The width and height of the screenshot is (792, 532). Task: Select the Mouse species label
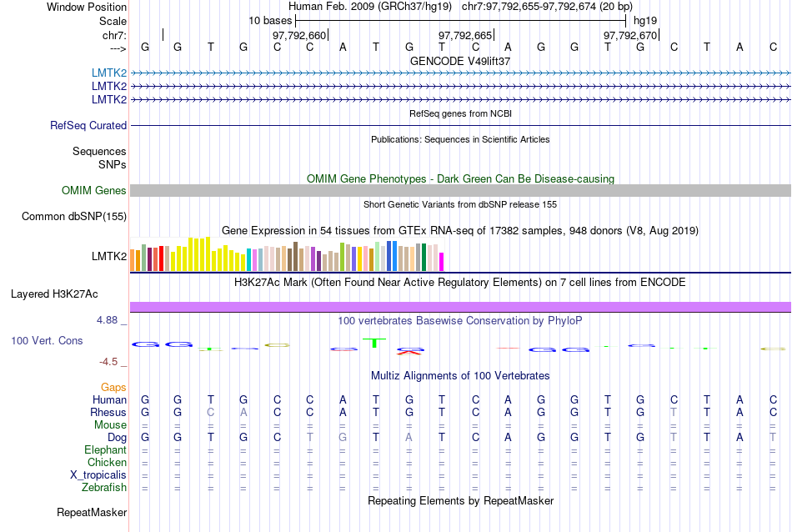(x=110, y=425)
